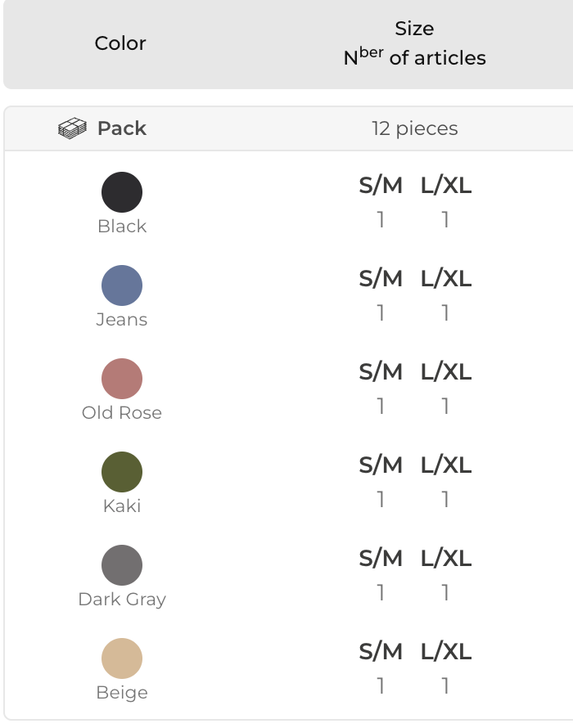Click the Old Rose color label
This screenshot has height=728, width=573.
tap(122, 413)
